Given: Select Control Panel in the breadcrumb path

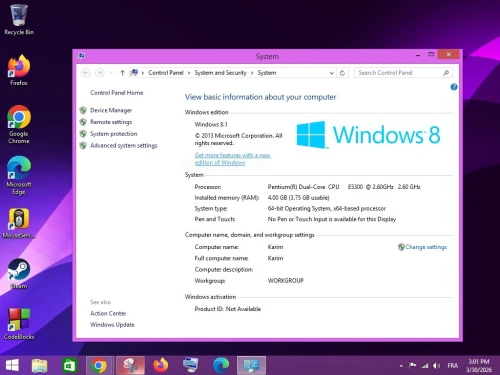Looking at the screenshot, I should coord(166,73).
